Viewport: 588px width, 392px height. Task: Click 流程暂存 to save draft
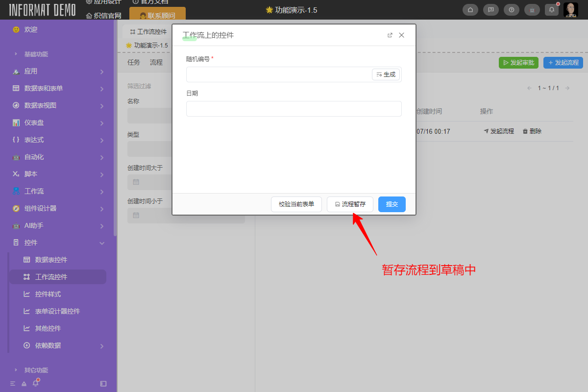click(350, 204)
